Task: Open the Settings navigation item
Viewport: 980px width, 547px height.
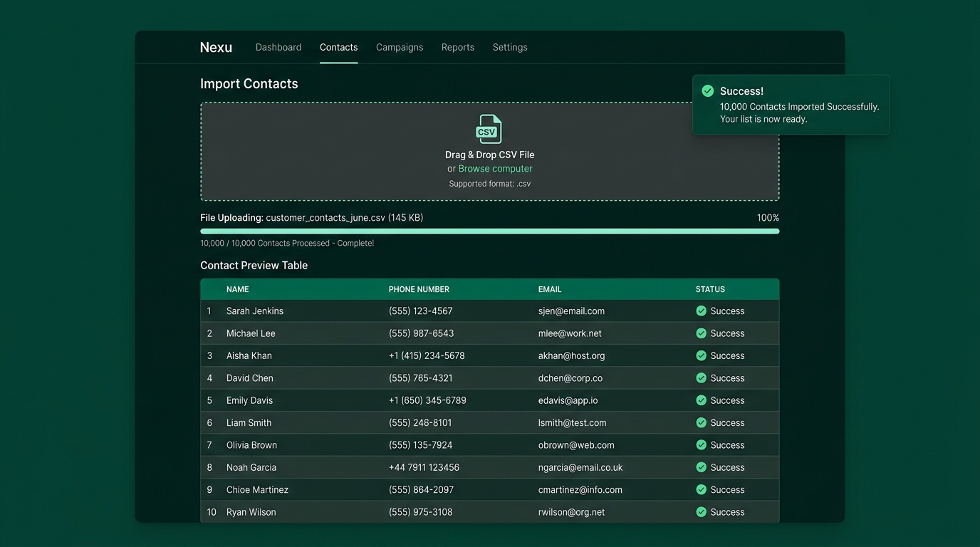Action: pos(510,48)
